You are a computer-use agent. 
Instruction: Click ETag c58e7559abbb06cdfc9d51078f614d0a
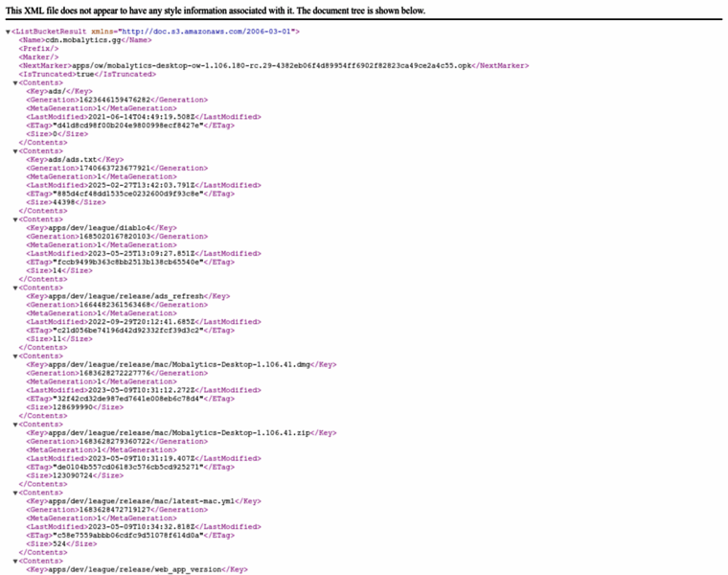coord(128,535)
